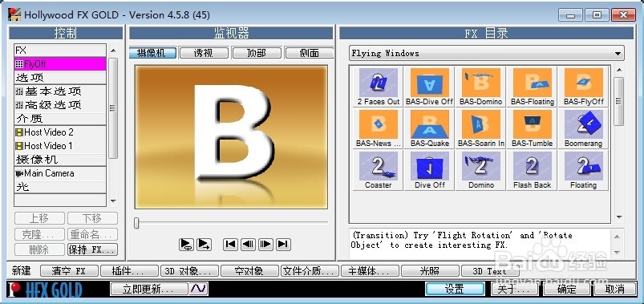Pick the BAS-Quake effect
The image size is (644, 304).
(x=430, y=128)
